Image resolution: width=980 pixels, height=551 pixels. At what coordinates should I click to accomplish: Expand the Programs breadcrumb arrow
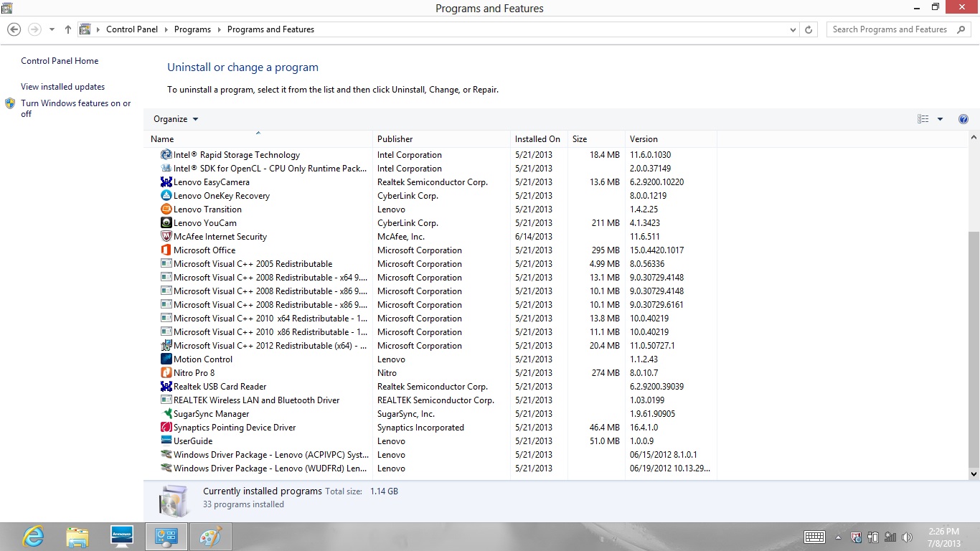[x=219, y=29]
